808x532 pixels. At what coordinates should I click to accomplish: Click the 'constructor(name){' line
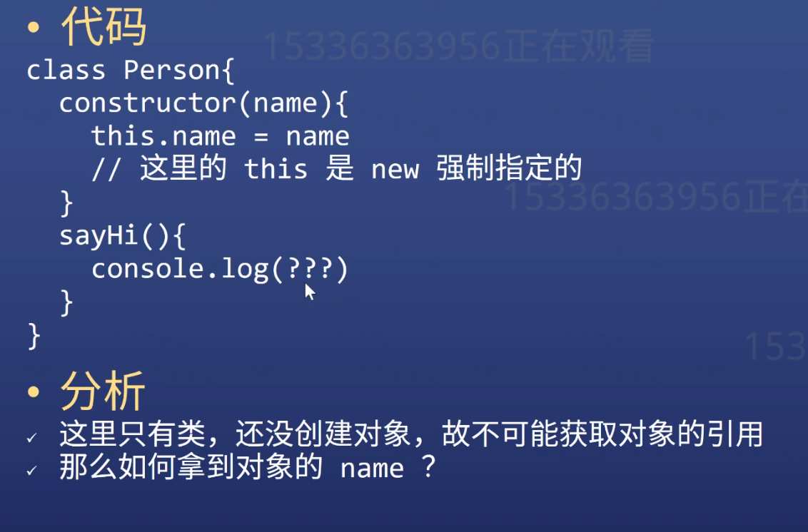click(204, 103)
